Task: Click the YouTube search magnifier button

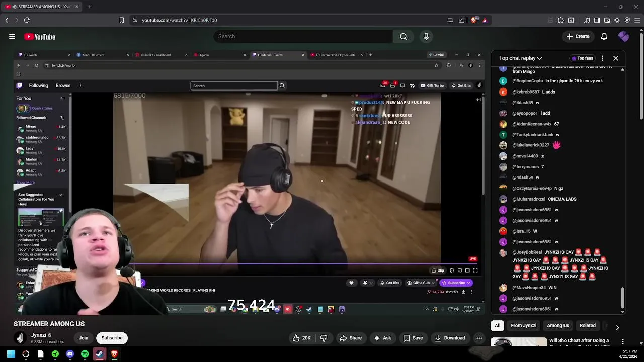Action: tap(404, 36)
